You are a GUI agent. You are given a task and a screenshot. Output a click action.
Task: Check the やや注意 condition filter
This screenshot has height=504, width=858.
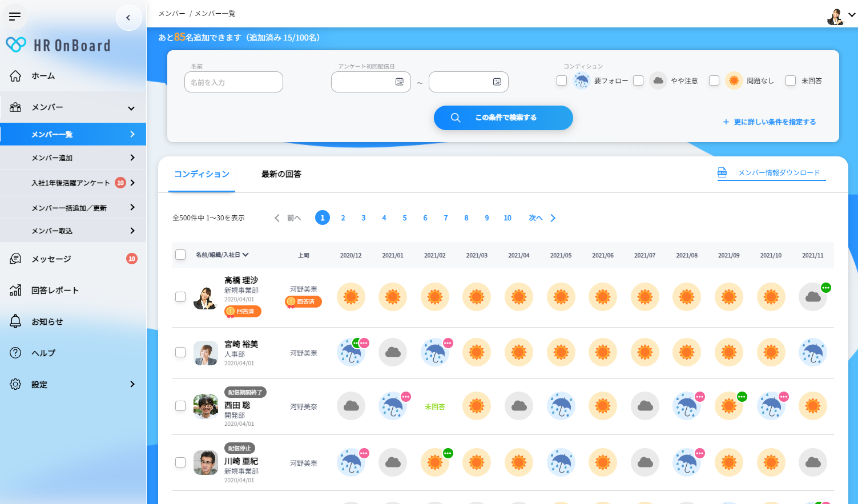coord(638,80)
